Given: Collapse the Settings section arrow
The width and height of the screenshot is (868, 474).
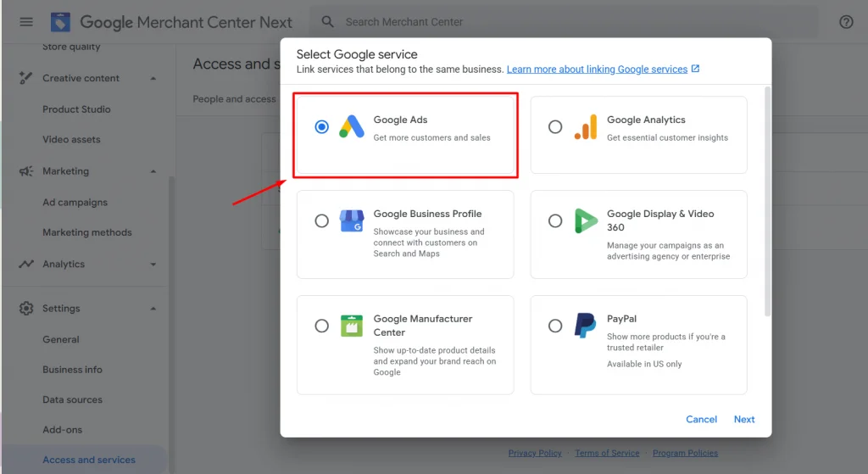Looking at the screenshot, I should 153,309.
